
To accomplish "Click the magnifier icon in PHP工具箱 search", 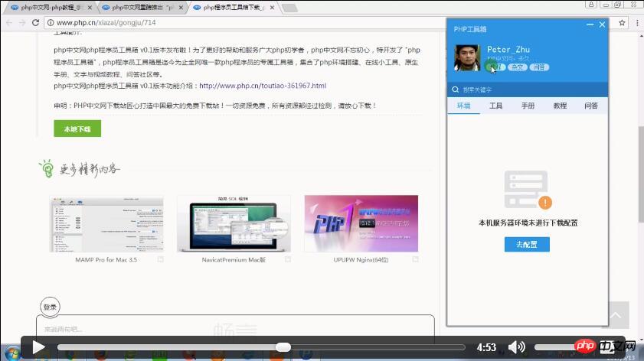I will click(455, 89).
